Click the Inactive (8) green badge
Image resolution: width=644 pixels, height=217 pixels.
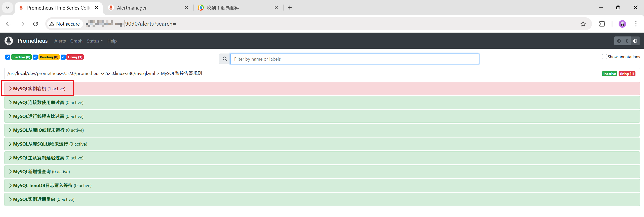coord(21,57)
